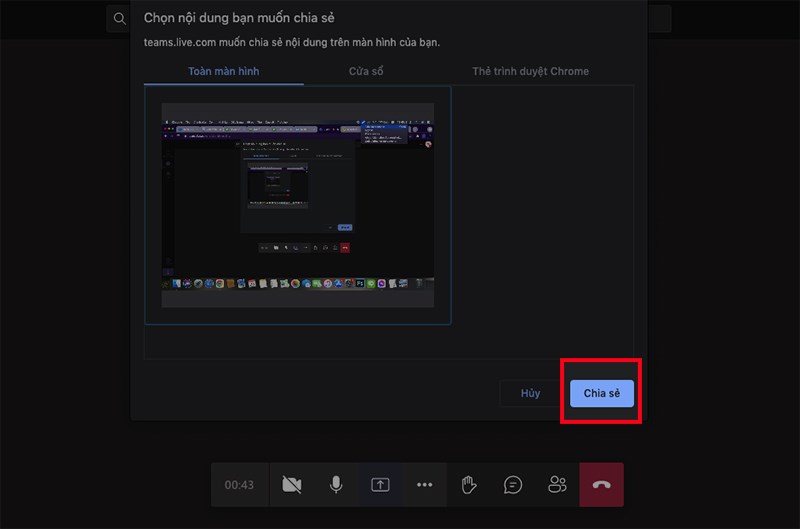The height and width of the screenshot is (529, 800).
Task: Click the share screen tray icon
Action: (380, 485)
